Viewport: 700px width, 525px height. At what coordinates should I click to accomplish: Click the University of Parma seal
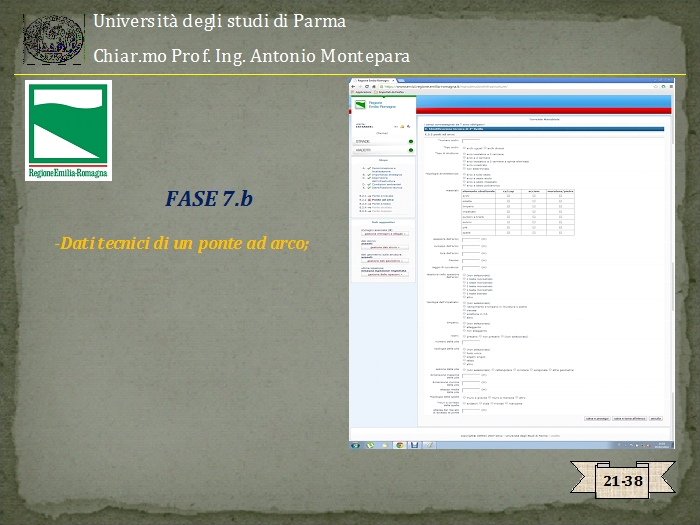click(52, 39)
